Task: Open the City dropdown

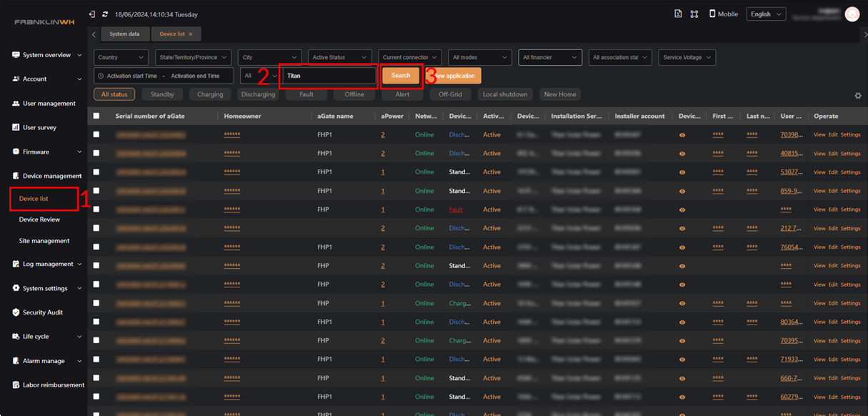Action: (270, 57)
